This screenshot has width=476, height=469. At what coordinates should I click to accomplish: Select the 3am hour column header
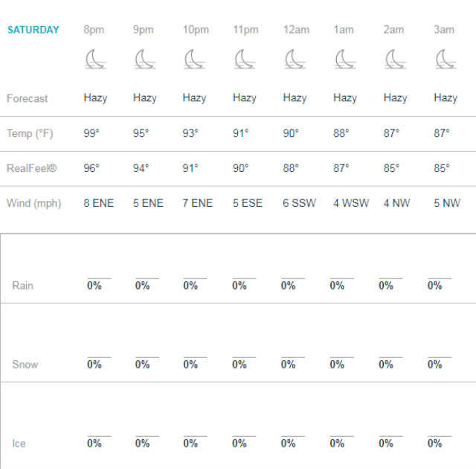pyautogui.click(x=444, y=30)
